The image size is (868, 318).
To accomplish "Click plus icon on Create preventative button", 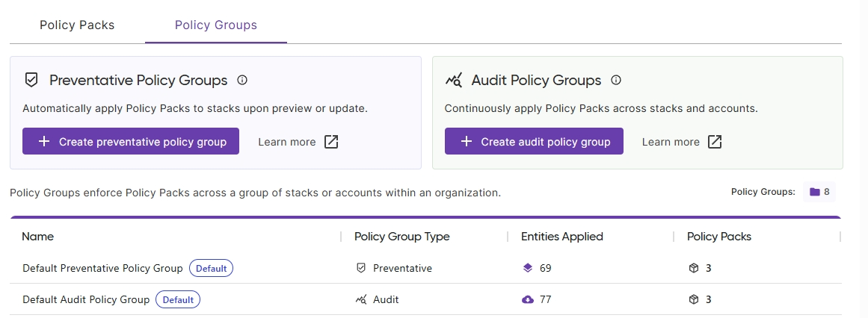I will click(43, 142).
